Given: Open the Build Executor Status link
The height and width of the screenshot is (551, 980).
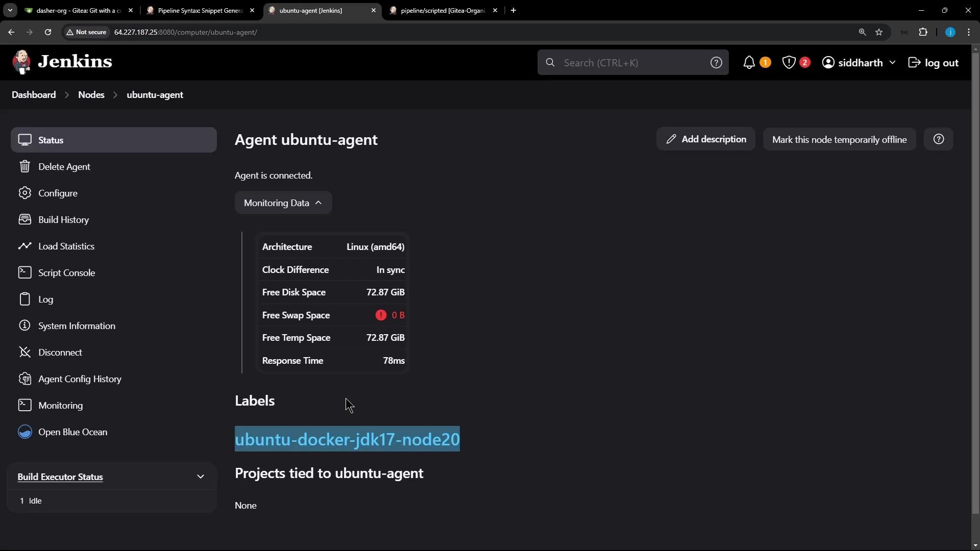Looking at the screenshot, I should pyautogui.click(x=60, y=477).
